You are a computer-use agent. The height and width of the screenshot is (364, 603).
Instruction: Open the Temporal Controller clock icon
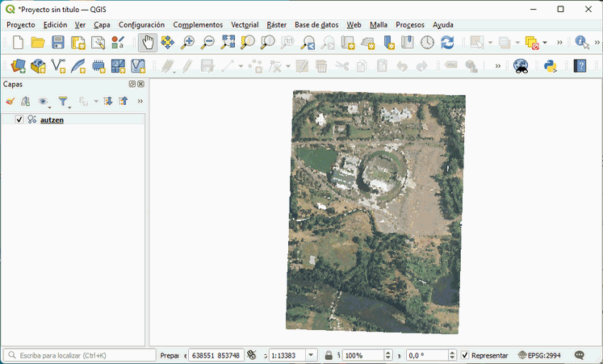(427, 42)
